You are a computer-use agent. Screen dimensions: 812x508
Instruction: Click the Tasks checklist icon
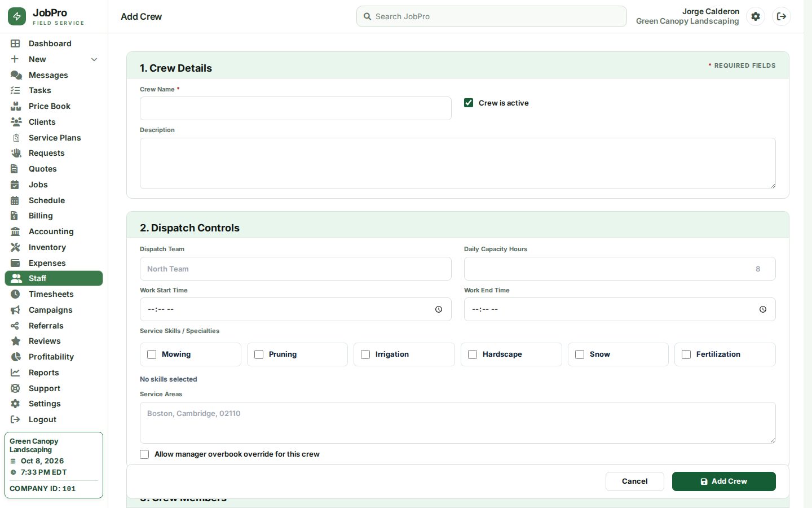coord(15,90)
